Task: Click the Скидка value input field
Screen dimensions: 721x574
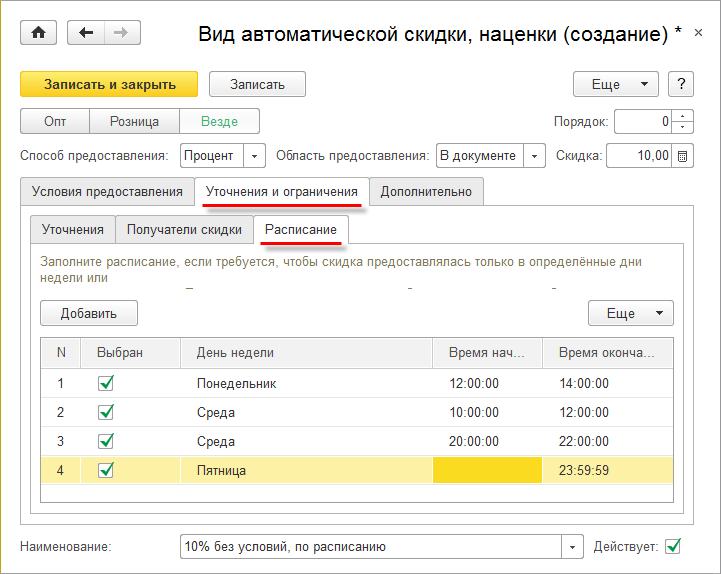Action: (639, 156)
